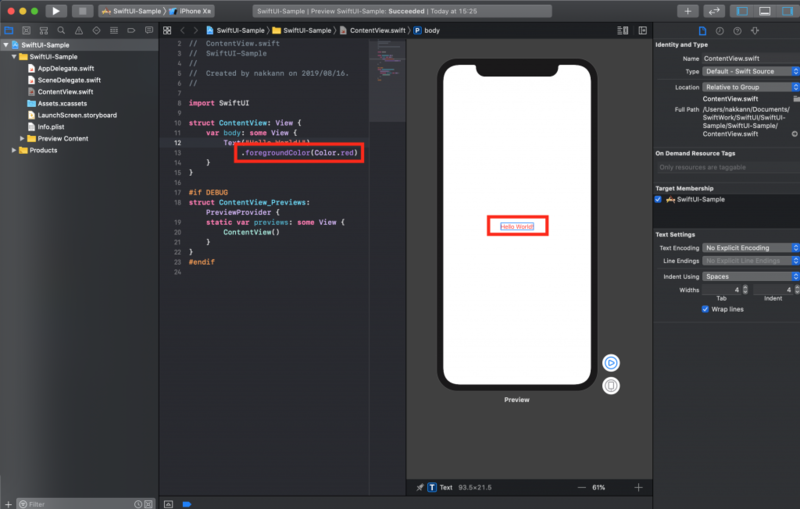Pin the preview with pin icon

point(419,488)
